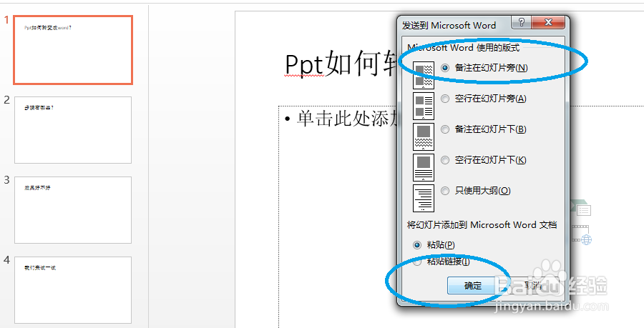Image resolution: width=644 pixels, height=328 pixels.
Task: Click the blank-lines-below-slide layout icon
Action: pos(424,167)
